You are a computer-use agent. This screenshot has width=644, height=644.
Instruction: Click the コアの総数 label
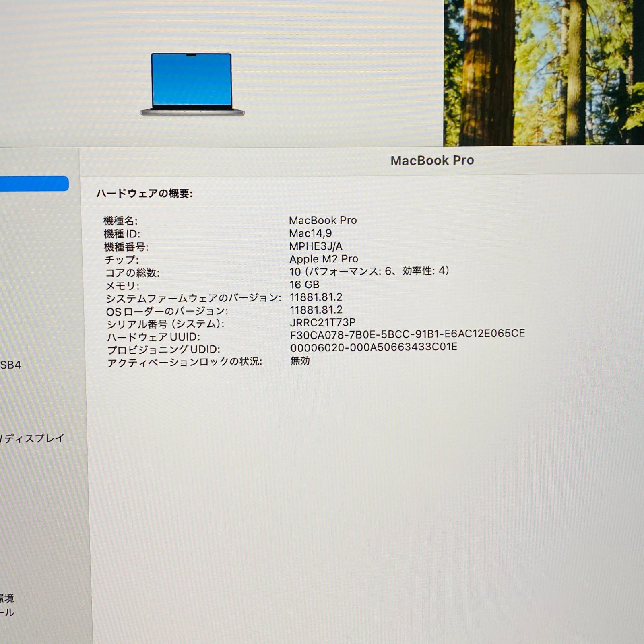pos(132,272)
